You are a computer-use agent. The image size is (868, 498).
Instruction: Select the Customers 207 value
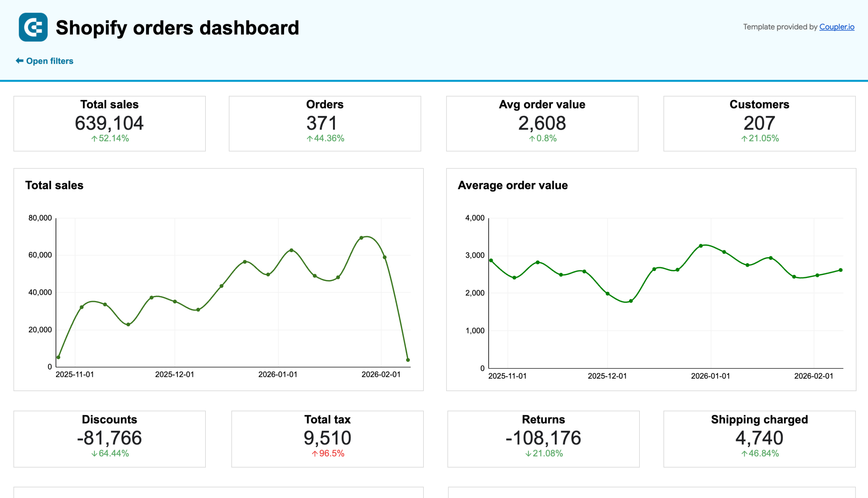[x=759, y=123]
